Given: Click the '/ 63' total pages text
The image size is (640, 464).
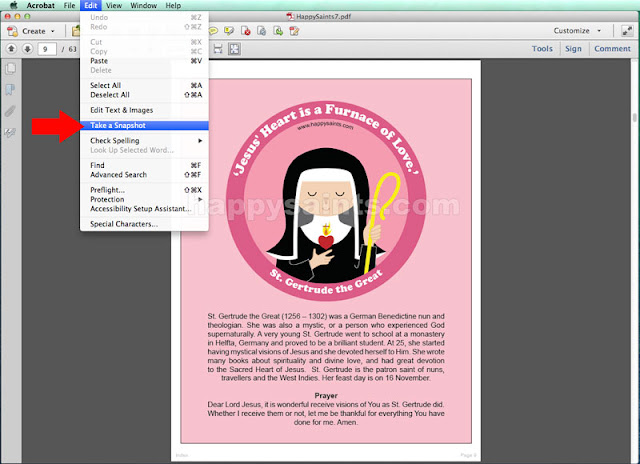Looking at the screenshot, I should pyautogui.click(x=69, y=49).
